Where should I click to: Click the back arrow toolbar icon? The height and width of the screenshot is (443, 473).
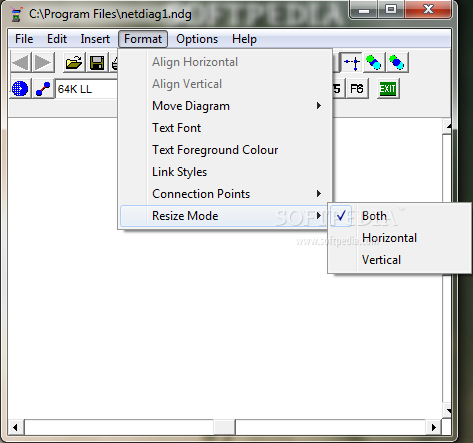(x=21, y=62)
